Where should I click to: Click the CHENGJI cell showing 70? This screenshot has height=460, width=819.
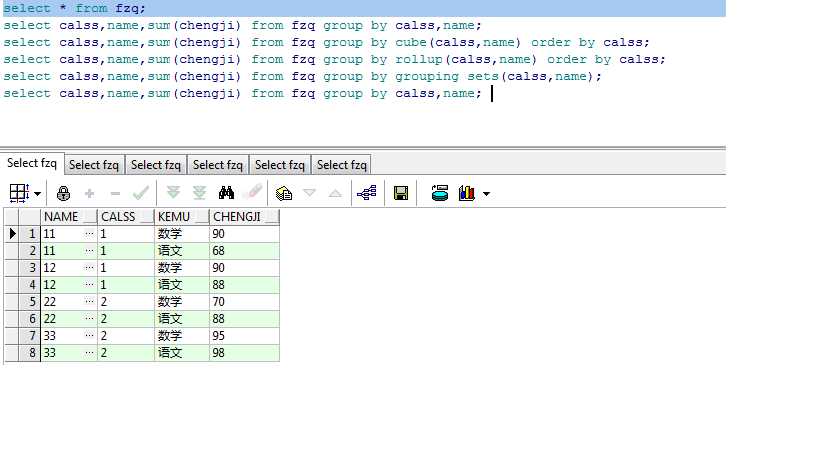(x=244, y=302)
